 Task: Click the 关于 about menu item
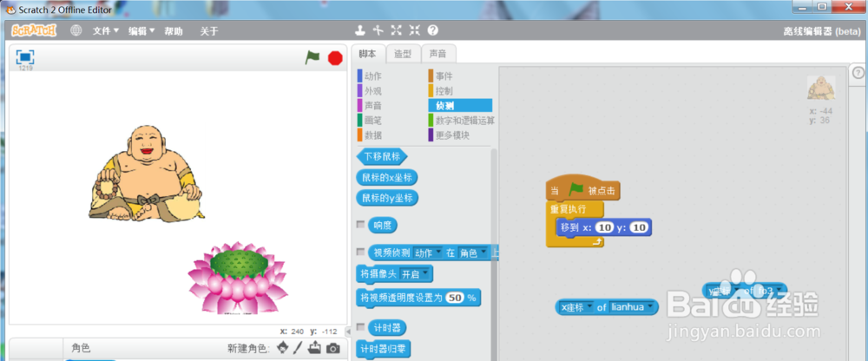209,31
